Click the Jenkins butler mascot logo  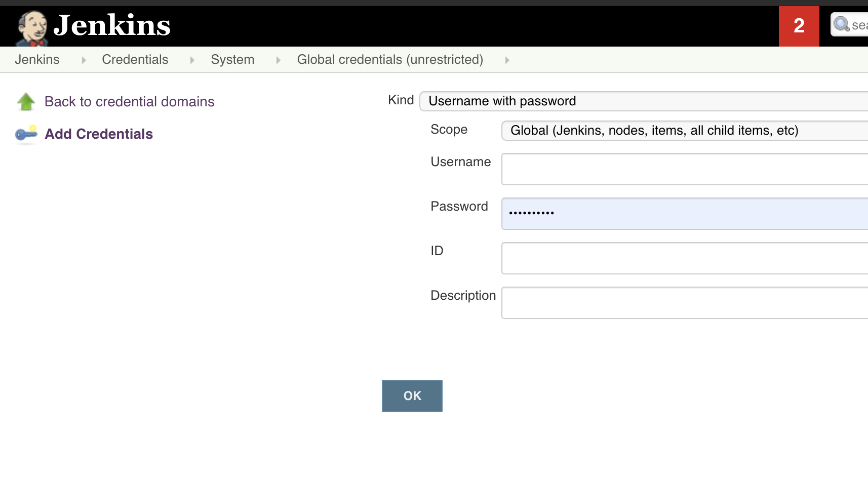(32, 27)
